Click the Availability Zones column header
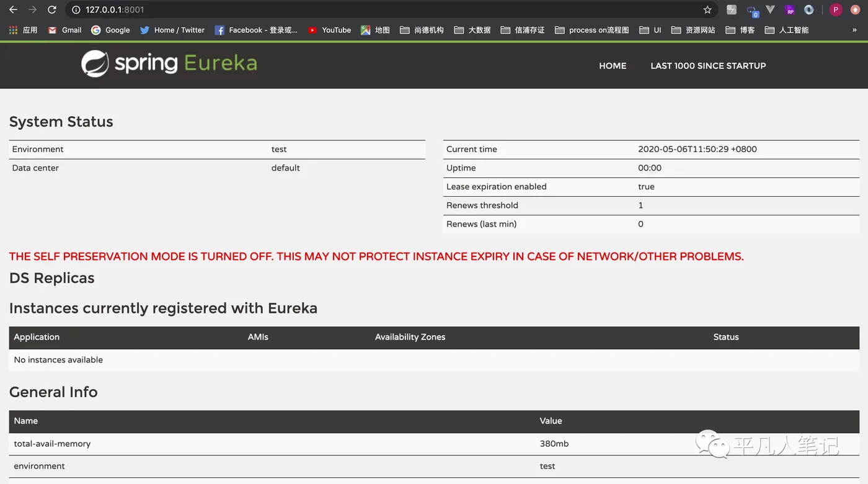Viewport: 868px width, 484px height. (x=410, y=337)
